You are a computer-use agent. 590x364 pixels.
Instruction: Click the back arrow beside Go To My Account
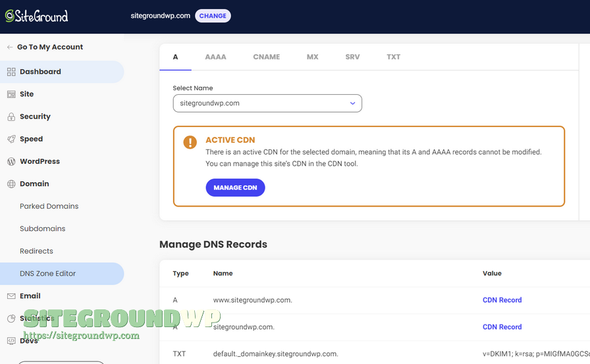[10, 47]
